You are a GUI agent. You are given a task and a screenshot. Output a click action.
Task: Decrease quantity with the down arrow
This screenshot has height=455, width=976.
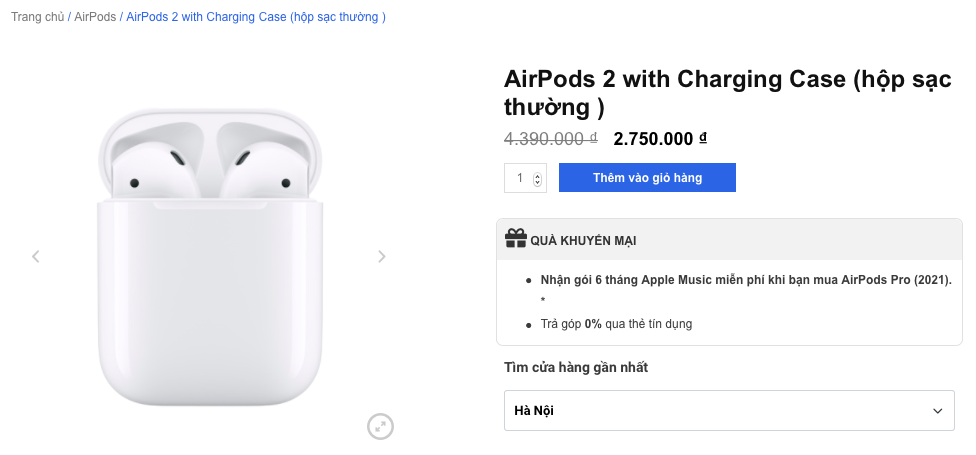point(537,182)
